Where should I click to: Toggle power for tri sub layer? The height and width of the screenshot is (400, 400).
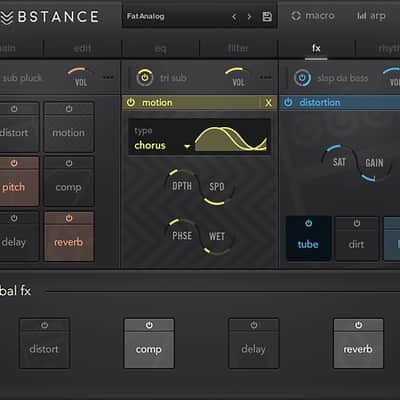144,78
